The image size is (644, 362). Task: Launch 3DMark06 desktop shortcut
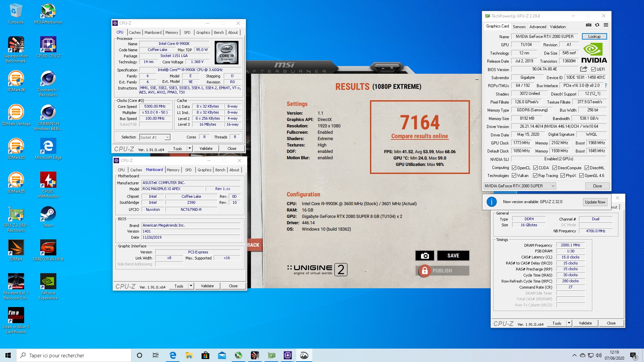pos(16,81)
